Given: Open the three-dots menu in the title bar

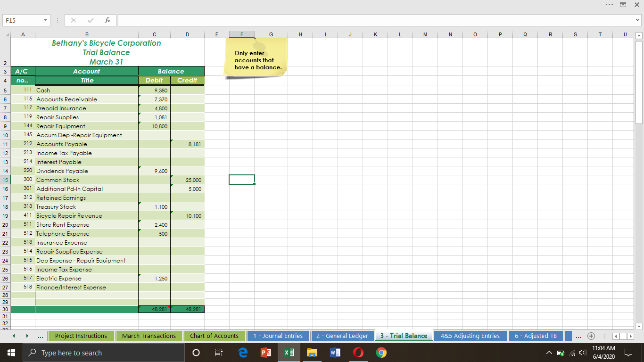Looking at the screenshot, I should (x=609, y=4).
